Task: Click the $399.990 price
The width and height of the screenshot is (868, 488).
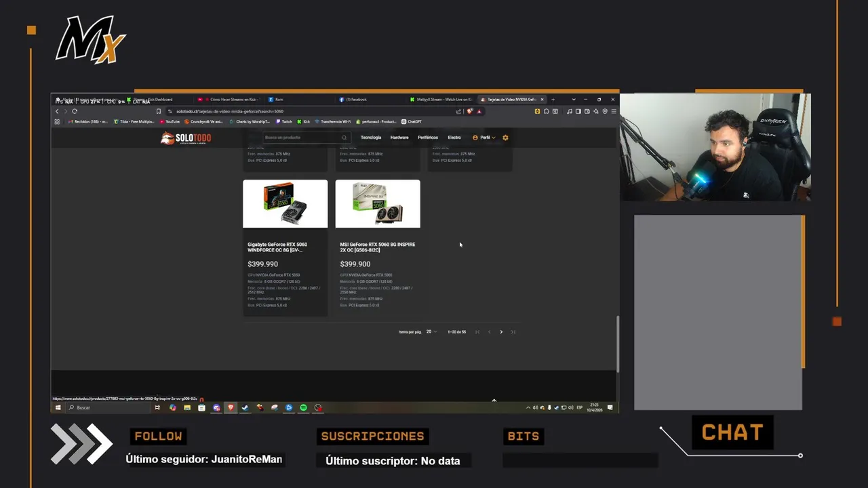Action: point(262,264)
